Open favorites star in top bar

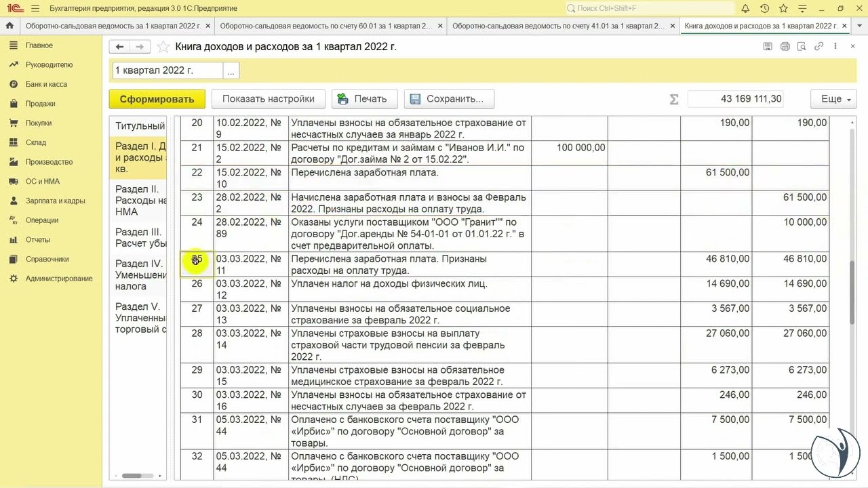(783, 8)
